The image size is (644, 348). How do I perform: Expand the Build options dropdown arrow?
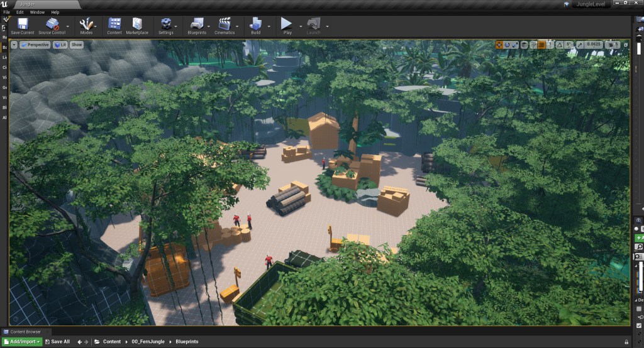[269, 26]
